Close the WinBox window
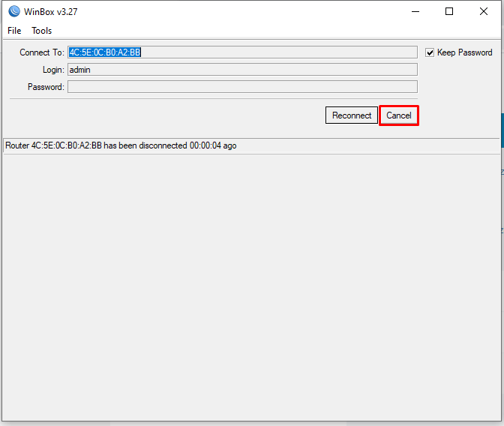The image size is (504, 426). (x=484, y=11)
